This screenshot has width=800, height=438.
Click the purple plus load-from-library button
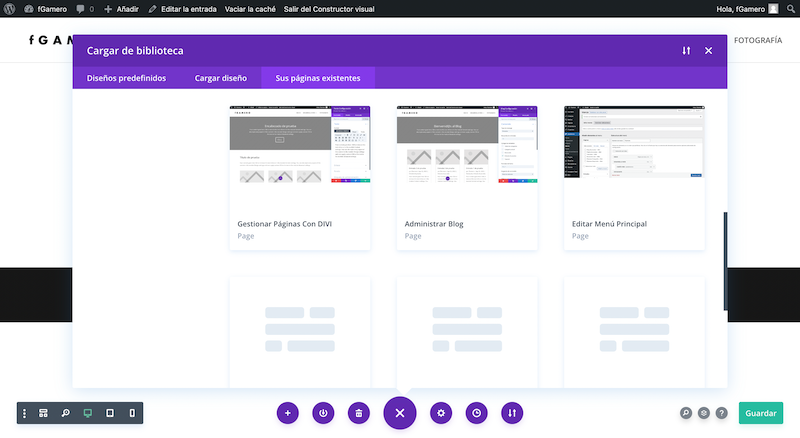click(288, 413)
